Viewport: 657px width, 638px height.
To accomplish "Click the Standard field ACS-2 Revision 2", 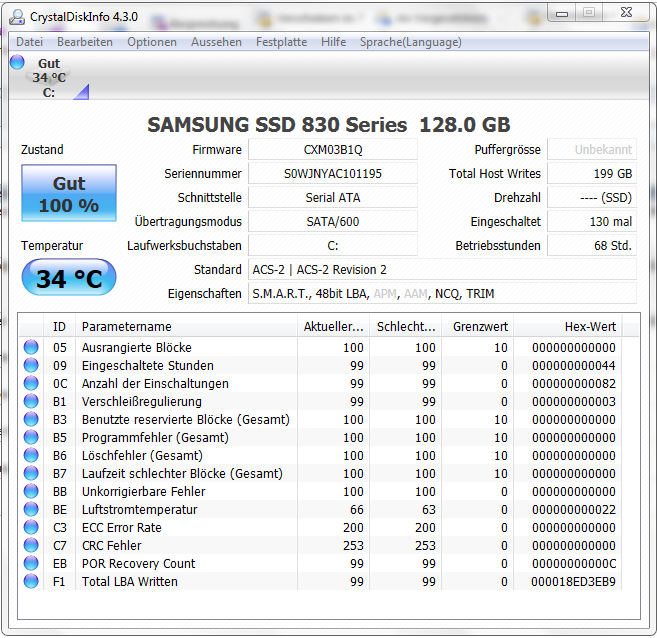I will (x=442, y=269).
